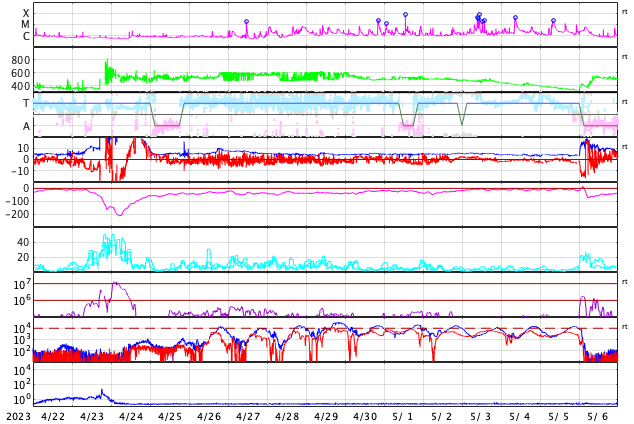Click the '20' axis value
The height and width of the screenshot is (424, 634).
click(23, 257)
